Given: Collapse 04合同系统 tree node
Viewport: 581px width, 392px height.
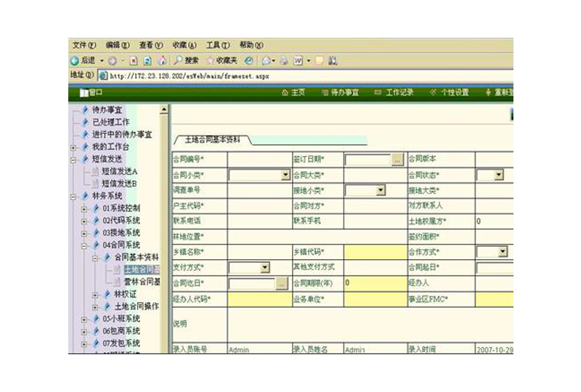Looking at the screenshot, I should click(84, 245).
